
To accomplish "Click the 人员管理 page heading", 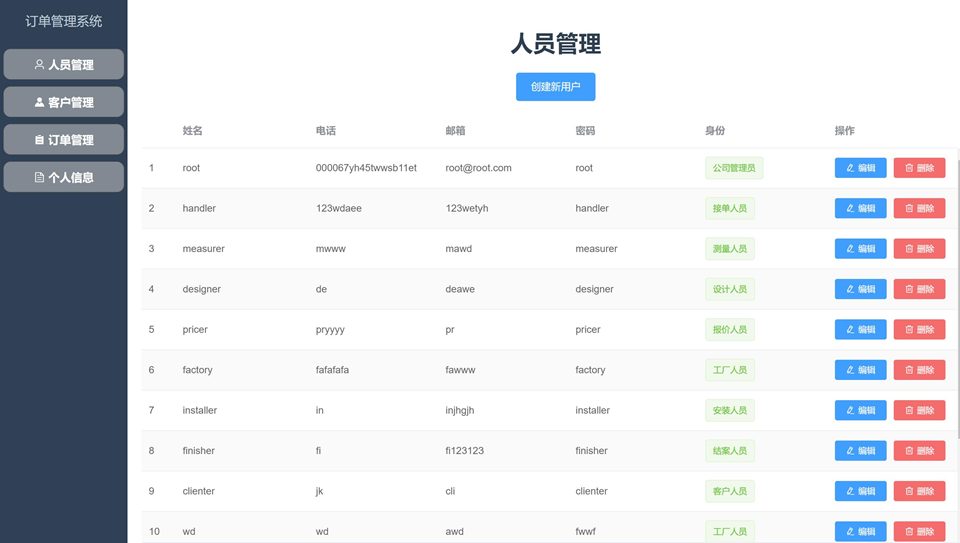I will [556, 44].
